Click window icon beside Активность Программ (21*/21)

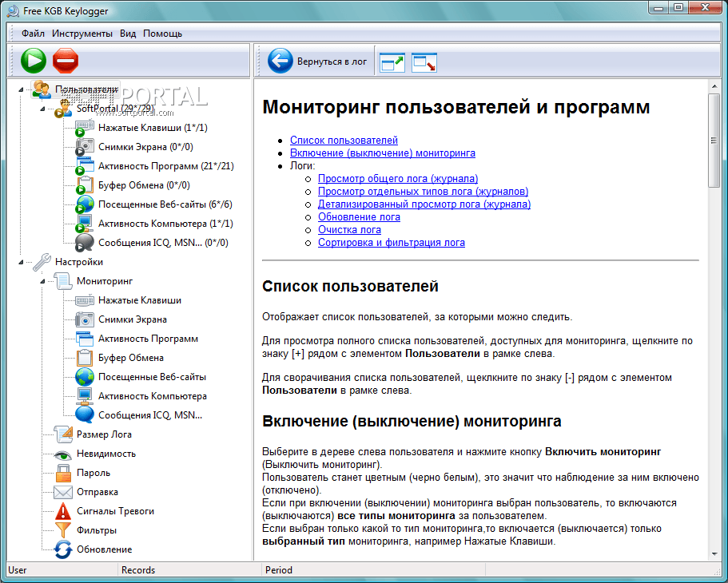tap(85, 166)
